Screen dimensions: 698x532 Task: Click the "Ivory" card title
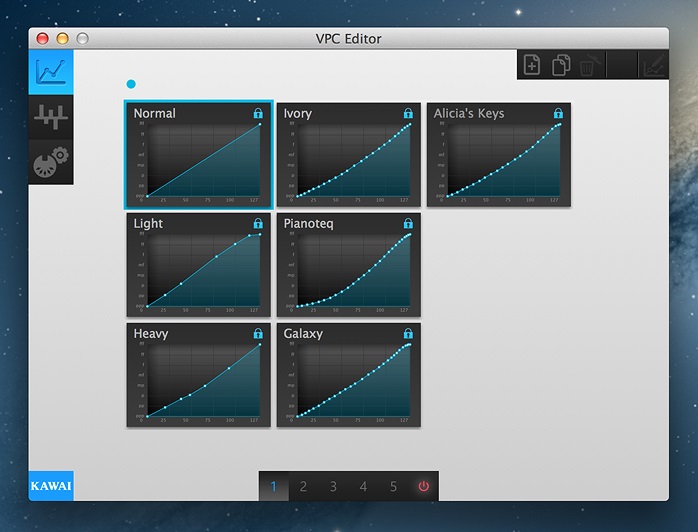[x=297, y=114]
